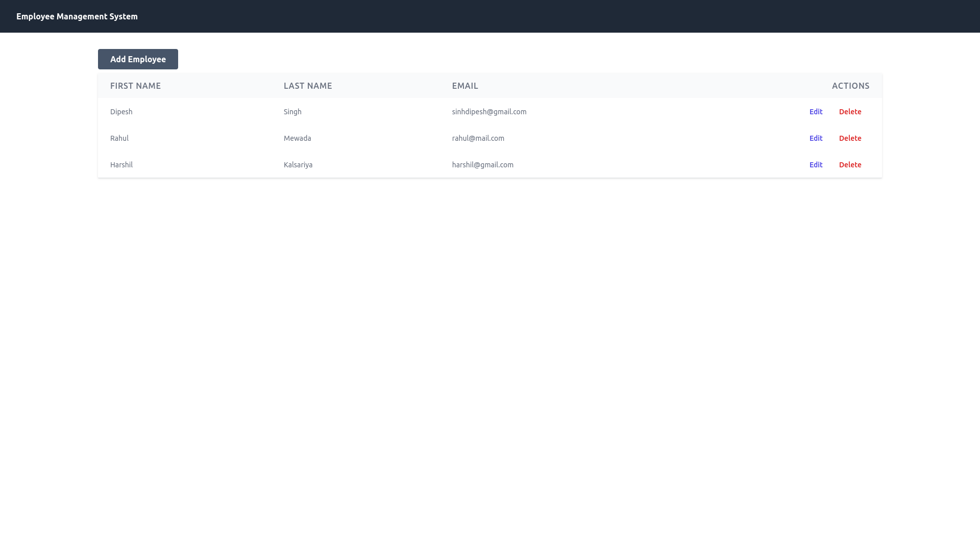980x551 pixels.
Task: Click the Add Employee button
Action: pos(138,59)
